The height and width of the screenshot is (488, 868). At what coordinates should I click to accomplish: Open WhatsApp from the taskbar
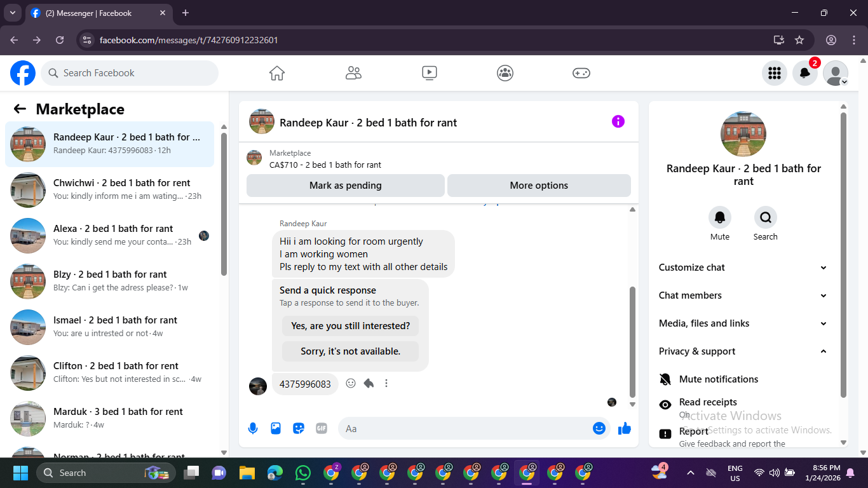click(x=303, y=473)
